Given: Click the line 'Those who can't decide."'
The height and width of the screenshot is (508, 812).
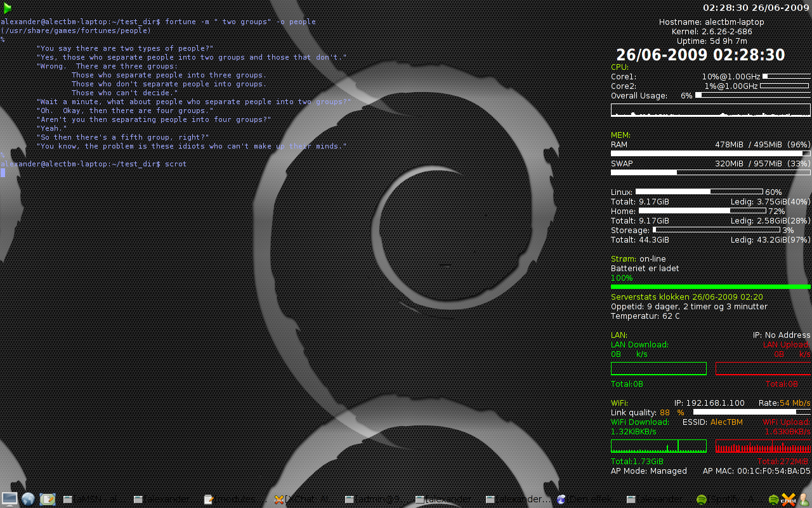Looking at the screenshot, I should pyautogui.click(x=125, y=93).
